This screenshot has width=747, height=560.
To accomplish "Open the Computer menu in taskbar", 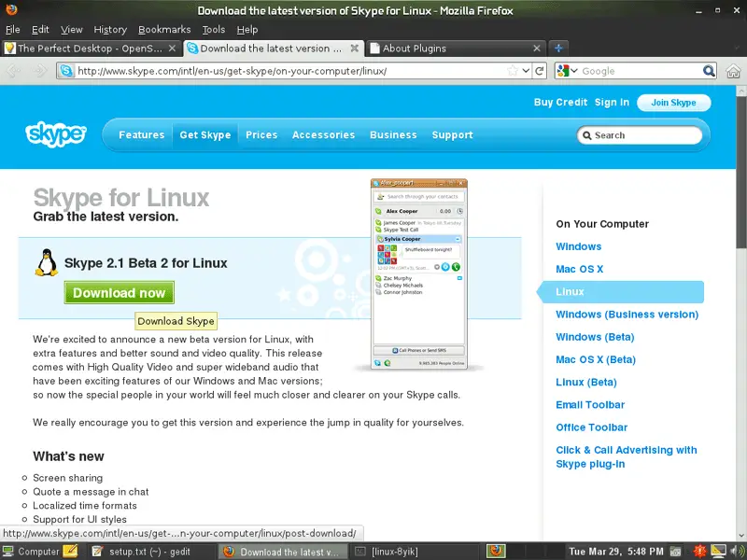I will (31, 552).
